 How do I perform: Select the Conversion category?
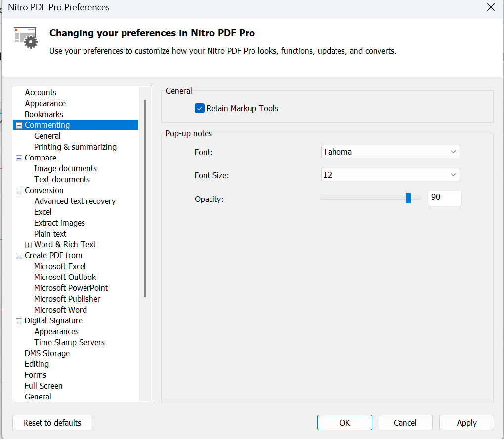click(x=44, y=191)
